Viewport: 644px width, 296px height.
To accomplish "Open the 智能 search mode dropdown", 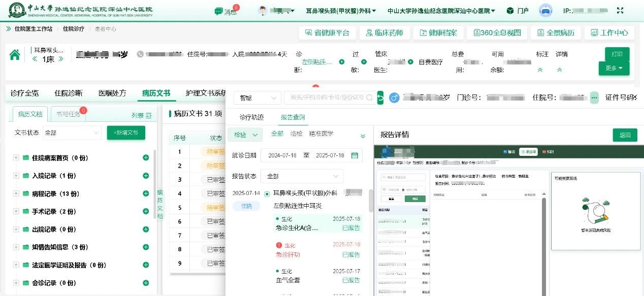I will 256,97.
